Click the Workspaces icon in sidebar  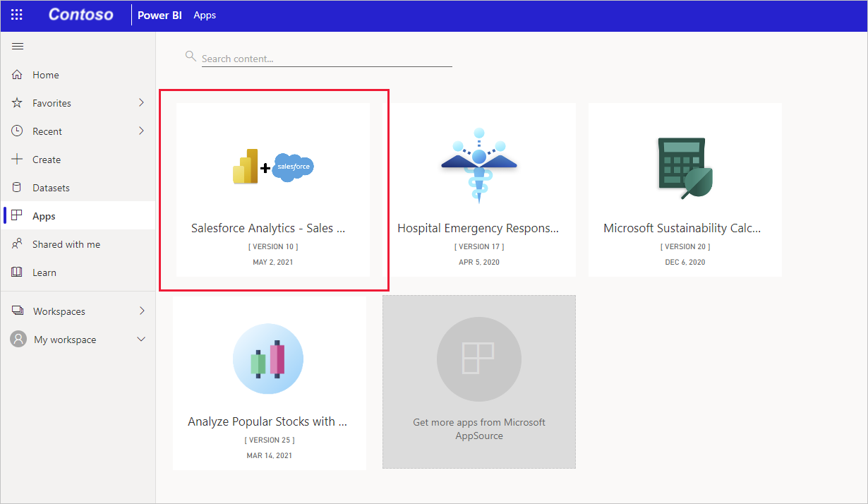pyautogui.click(x=18, y=311)
